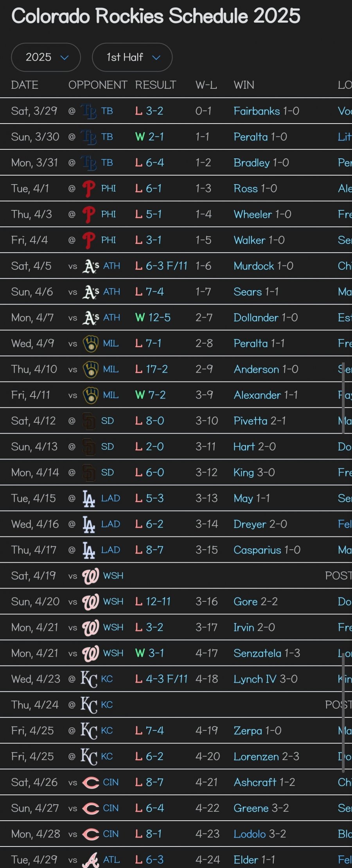352x868 pixels.
Task: Click the Phillies logo on Tue, 4/1
Action: (x=89, y=188)
